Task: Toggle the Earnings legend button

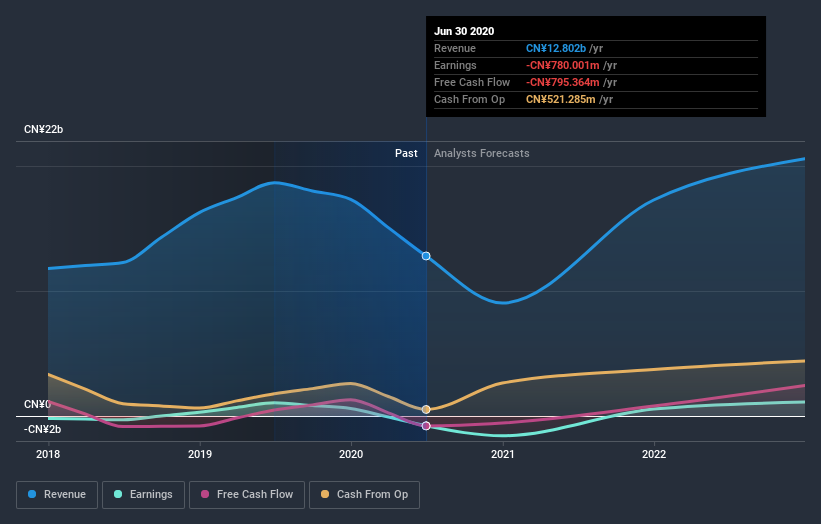Action: [143, 495]
